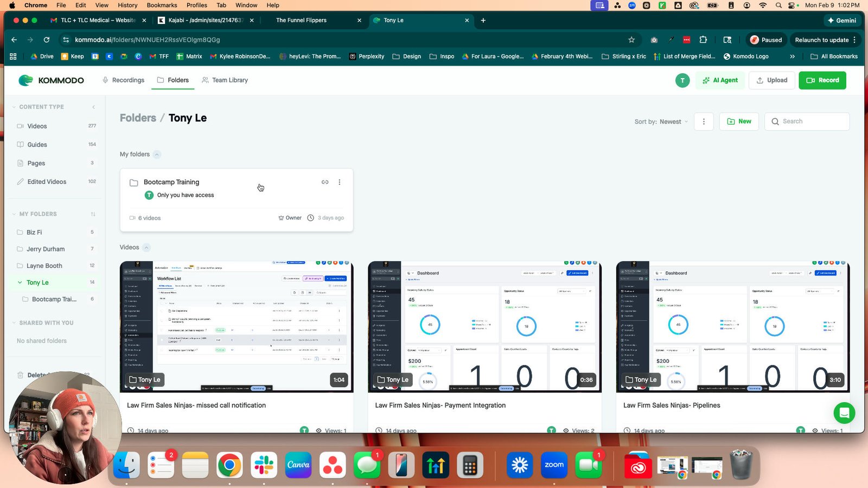The image size is (868, 488).
Task: Collapse the Tony Le folder tree
Action: tap(20, 282)
